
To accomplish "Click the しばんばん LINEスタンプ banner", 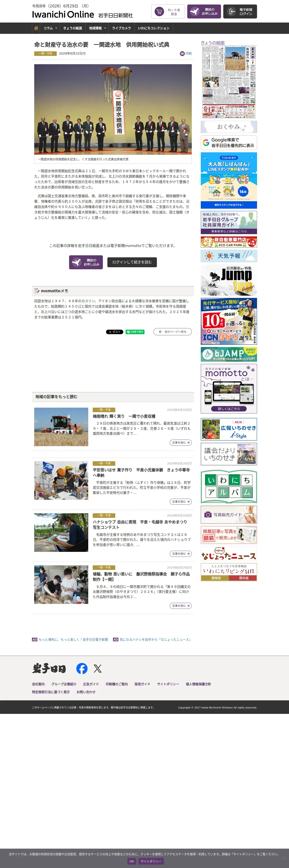I will 229,180.
